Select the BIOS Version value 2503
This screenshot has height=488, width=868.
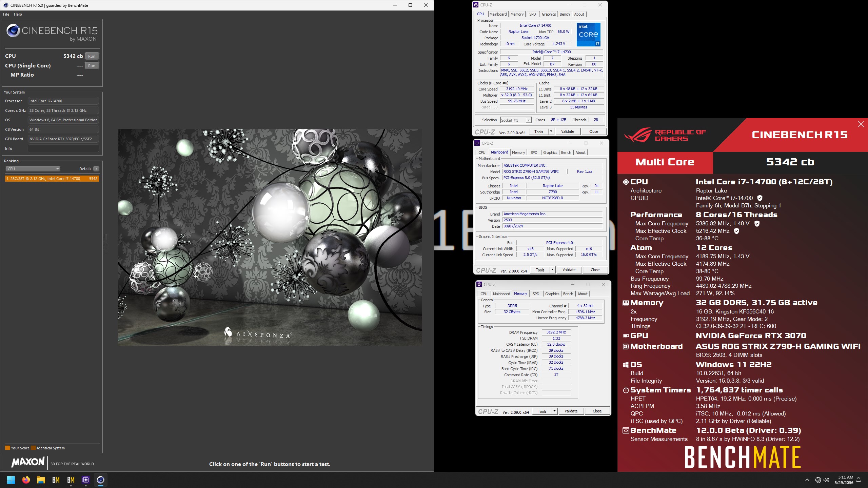coord(552,220)
